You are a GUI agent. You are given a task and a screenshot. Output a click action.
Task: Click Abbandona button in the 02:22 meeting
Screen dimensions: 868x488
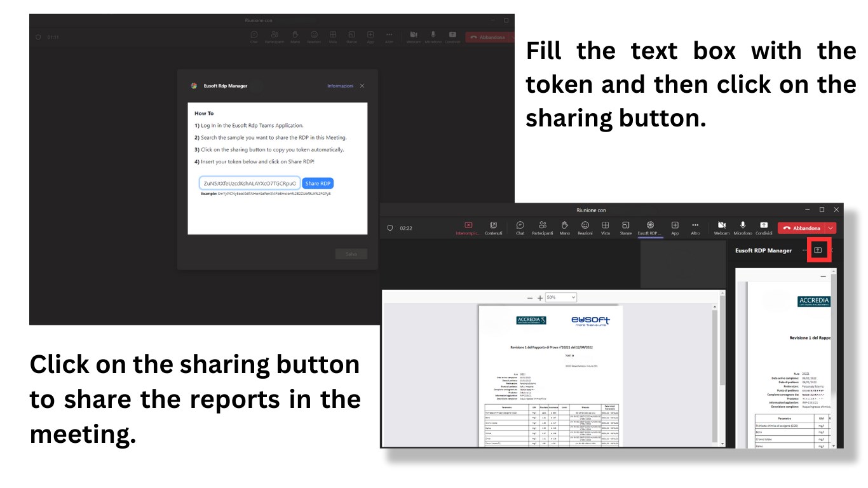coord(801,228)
